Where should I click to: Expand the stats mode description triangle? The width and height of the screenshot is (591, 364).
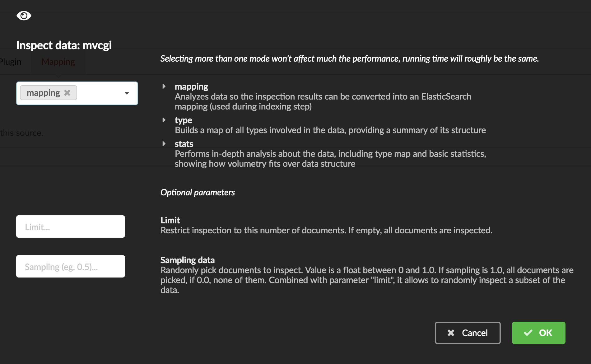click(x=164, y=144)
